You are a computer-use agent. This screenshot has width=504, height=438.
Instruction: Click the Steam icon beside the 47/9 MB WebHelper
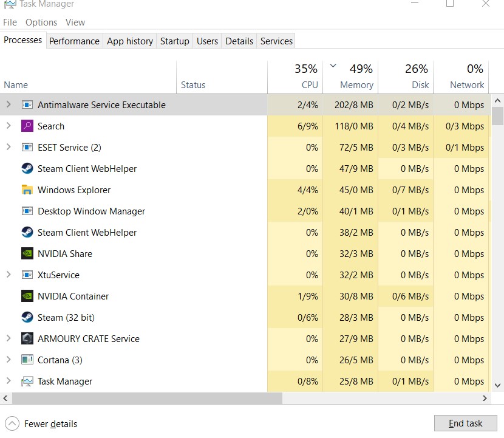27,168
